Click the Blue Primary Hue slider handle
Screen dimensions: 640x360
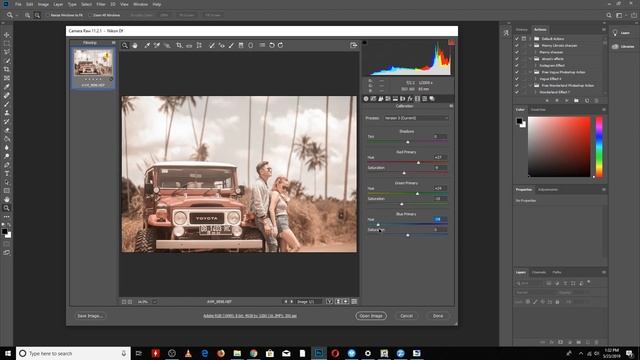click(378, 224)
